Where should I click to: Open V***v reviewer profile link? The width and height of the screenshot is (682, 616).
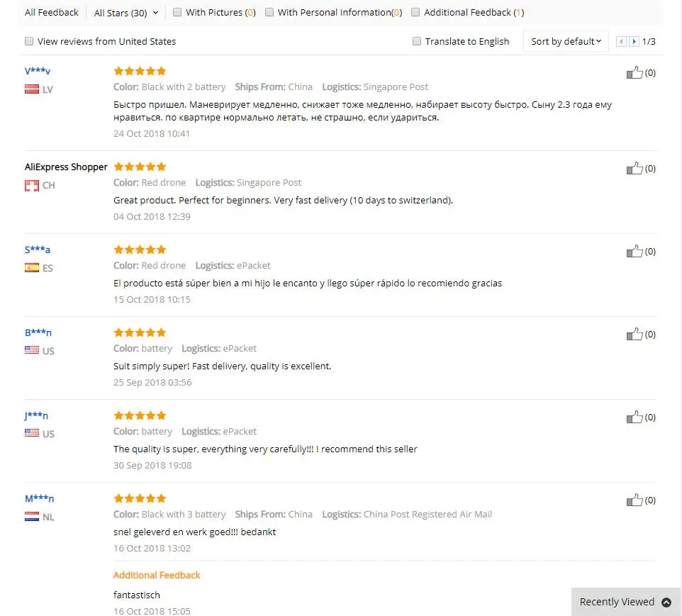pos(38,71)
